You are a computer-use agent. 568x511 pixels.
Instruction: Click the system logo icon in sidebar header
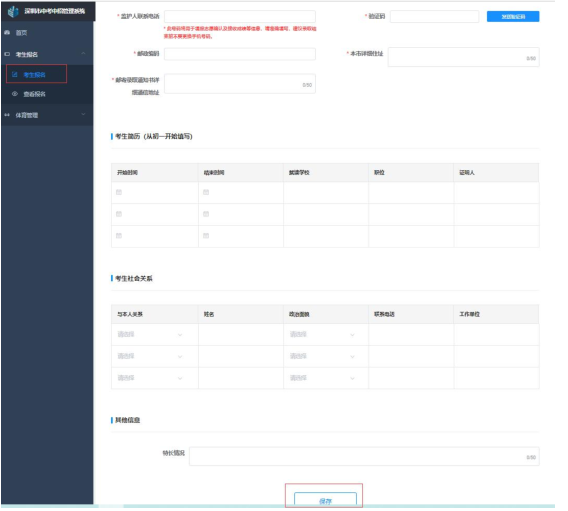pos(13,12)
